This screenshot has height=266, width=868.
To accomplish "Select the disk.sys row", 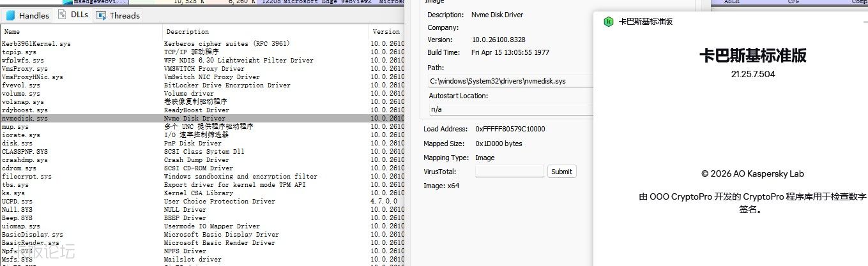I will coord(202,143).
